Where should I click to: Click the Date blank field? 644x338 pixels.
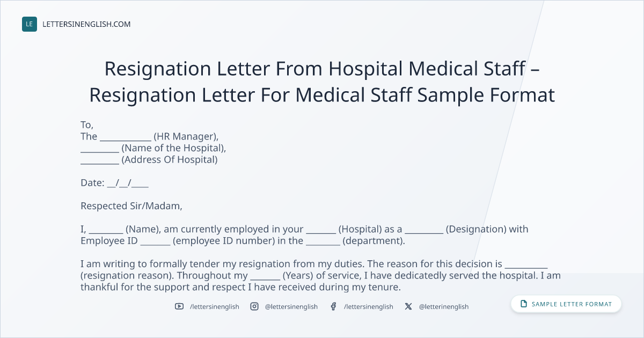pyautogui.click(x=128, y=183)
